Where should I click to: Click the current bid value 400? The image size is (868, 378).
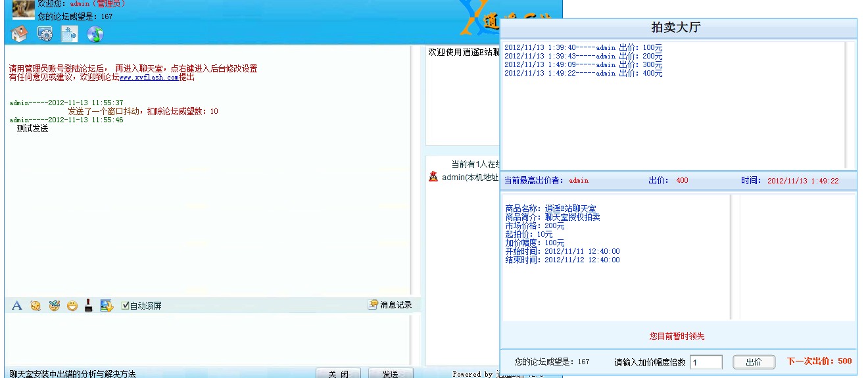click(682, 180)
